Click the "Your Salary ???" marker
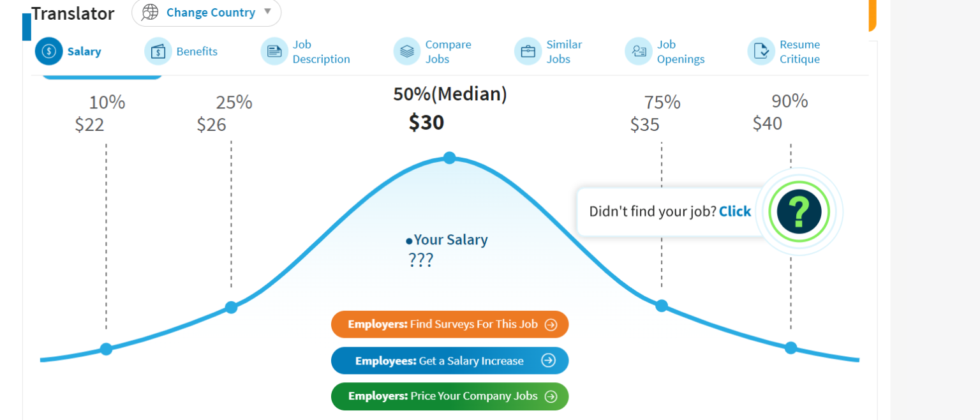Viewport: 980px width, 420px height. coord(447,248)
